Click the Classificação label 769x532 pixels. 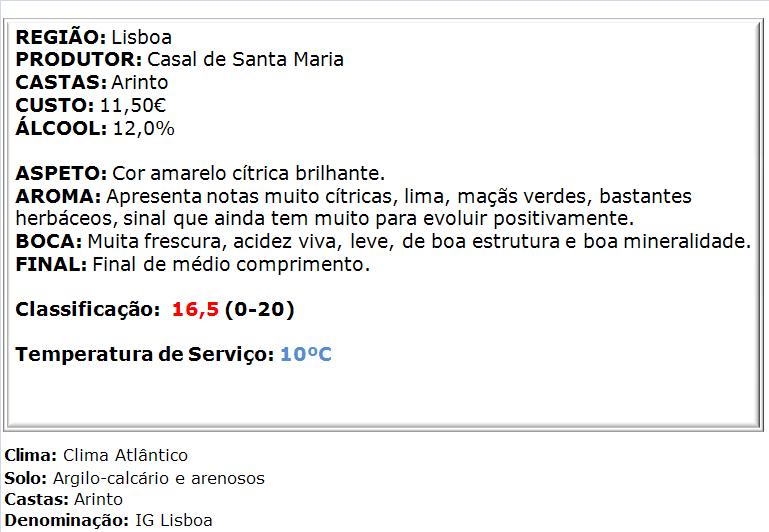point(88,310)
